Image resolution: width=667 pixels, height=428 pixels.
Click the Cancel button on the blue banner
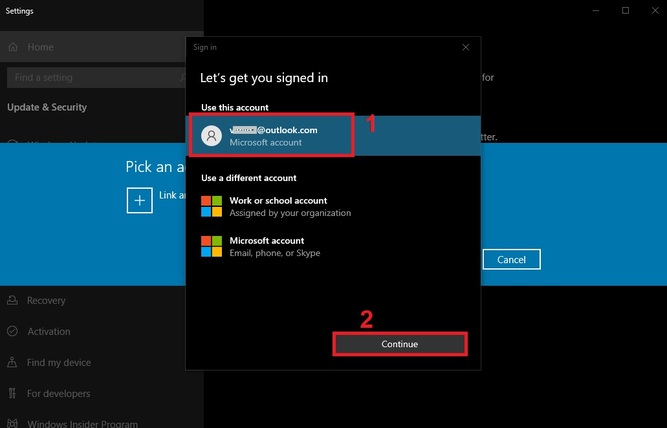[511, 260]
